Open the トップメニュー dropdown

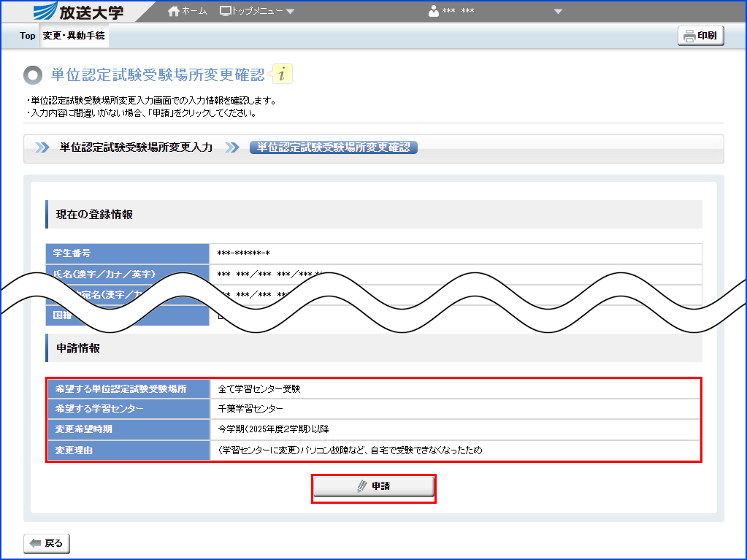pyautogui.click(x=256, y=10)
